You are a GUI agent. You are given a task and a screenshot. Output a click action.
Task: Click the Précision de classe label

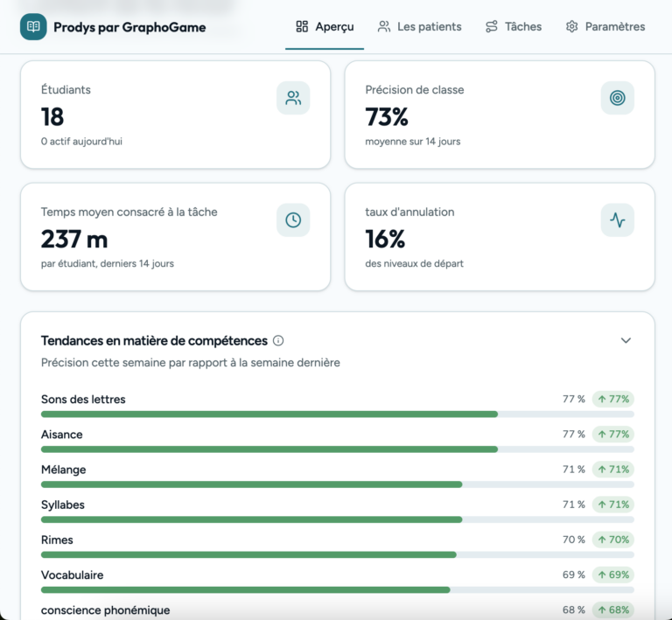click(415, 90)
